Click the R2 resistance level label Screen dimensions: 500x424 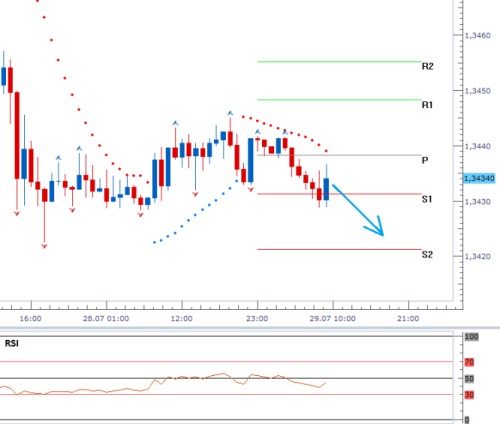pyautogui.click(x=427, y=66)
